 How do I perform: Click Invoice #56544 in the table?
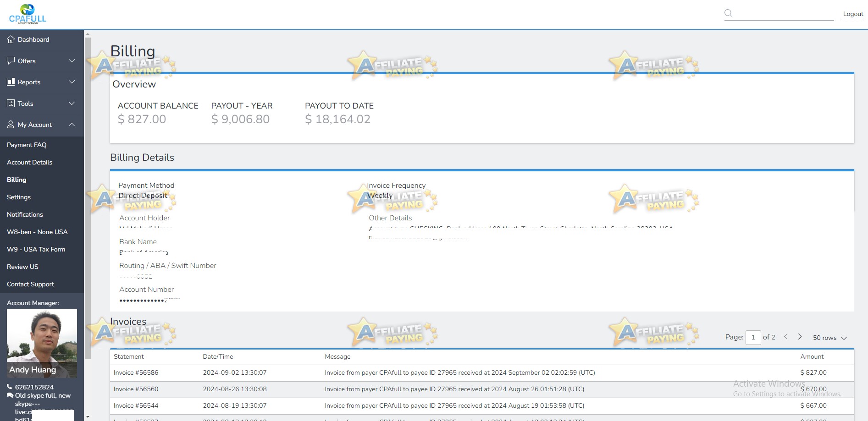click(136, 405)
